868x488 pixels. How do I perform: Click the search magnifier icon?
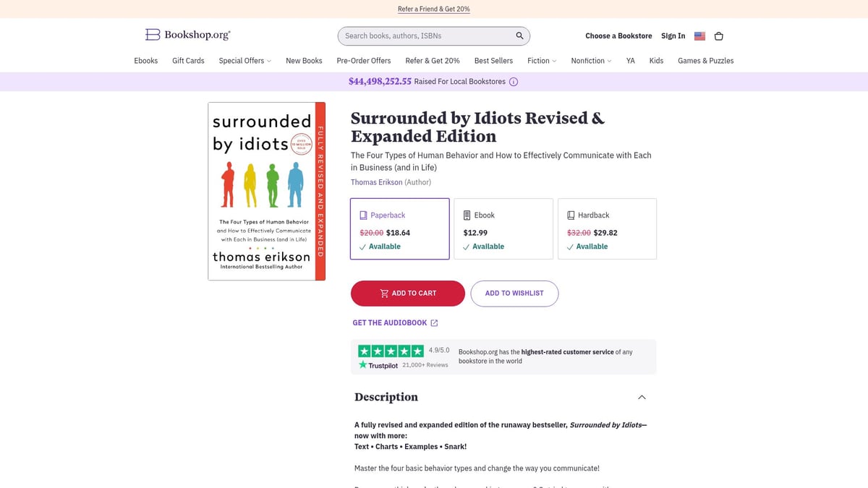pyautogui.click(x=519, y=35)
